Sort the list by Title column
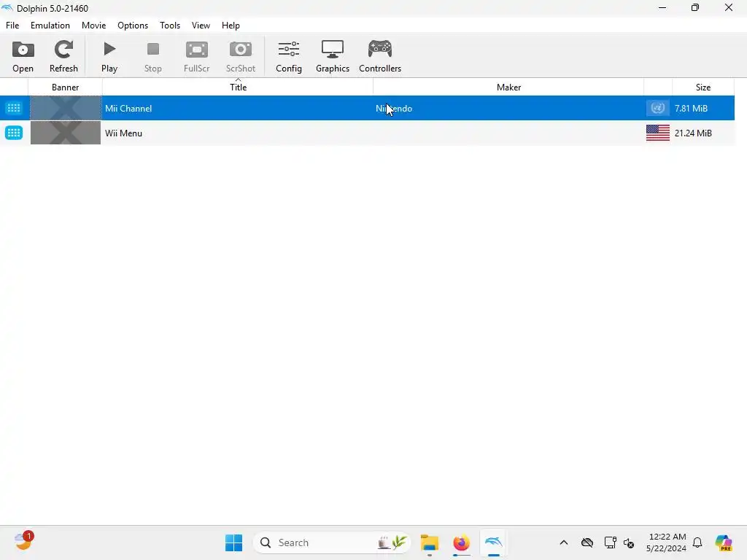The height and width of the screenshot is (560, 747). [x=238, y=87]
